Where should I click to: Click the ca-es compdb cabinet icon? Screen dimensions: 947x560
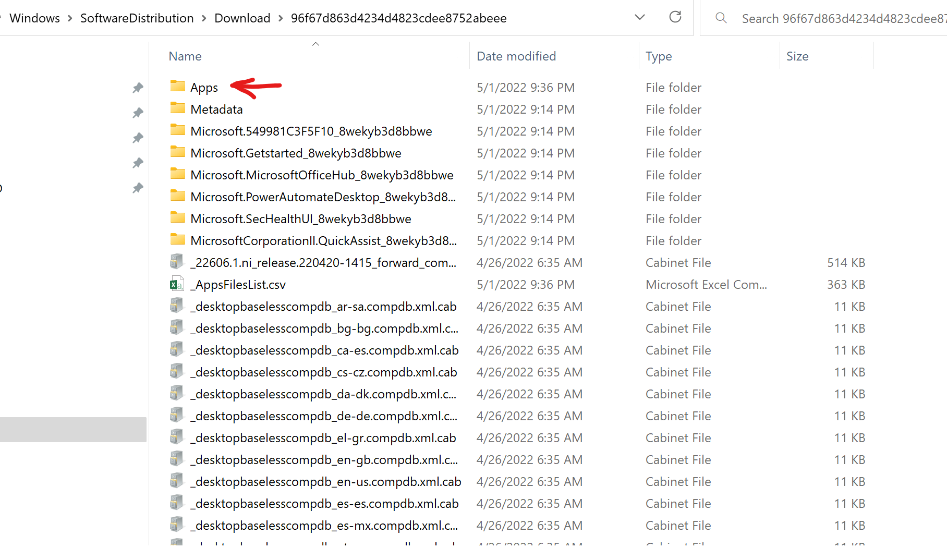(177, 349)
